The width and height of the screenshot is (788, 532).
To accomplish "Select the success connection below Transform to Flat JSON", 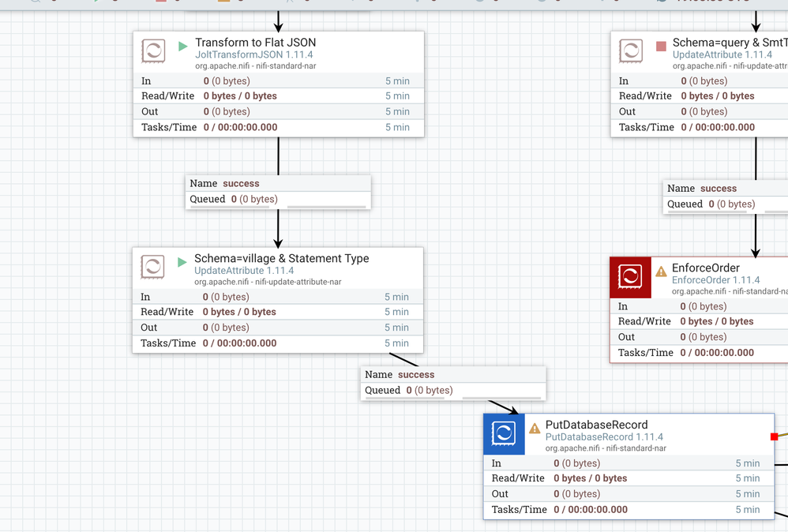I will (279, 192).
